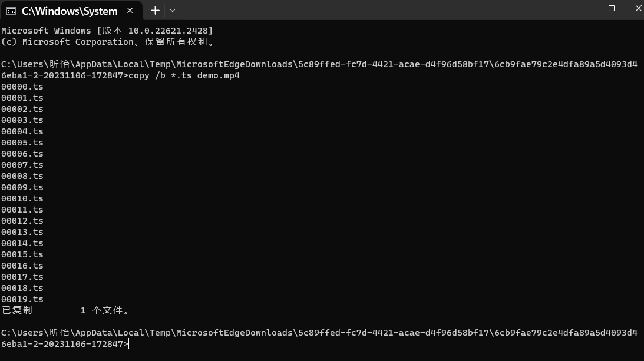Click the 00019.ts output line
Screen dimensions: 644x361
pos(22,299)
